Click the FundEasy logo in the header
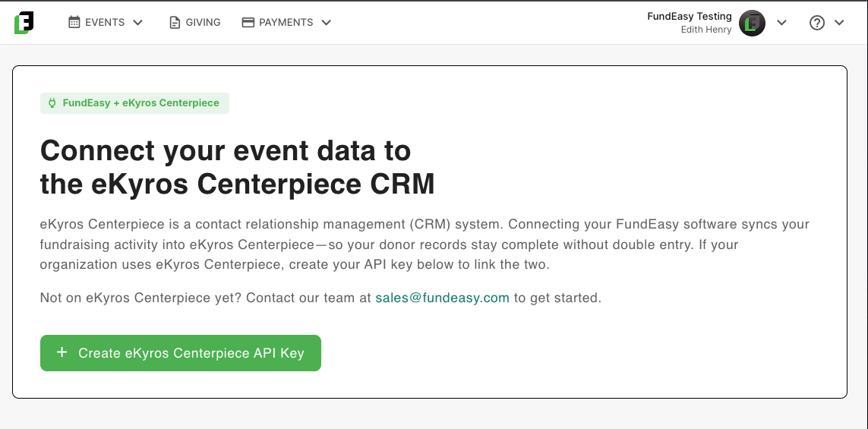The height and width of the screenshot is (429, 868). click(24, 23)
